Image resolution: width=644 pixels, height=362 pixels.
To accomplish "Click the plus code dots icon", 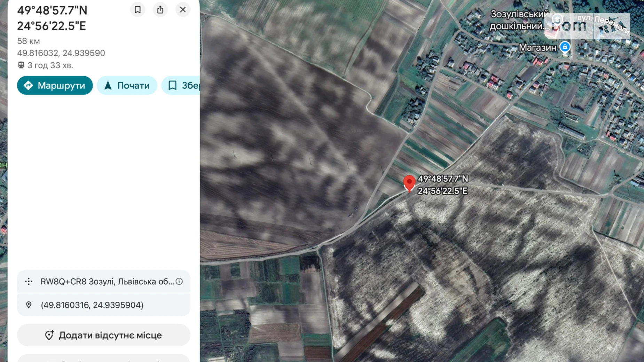I will pyautogui.click(x=29, y=281).
